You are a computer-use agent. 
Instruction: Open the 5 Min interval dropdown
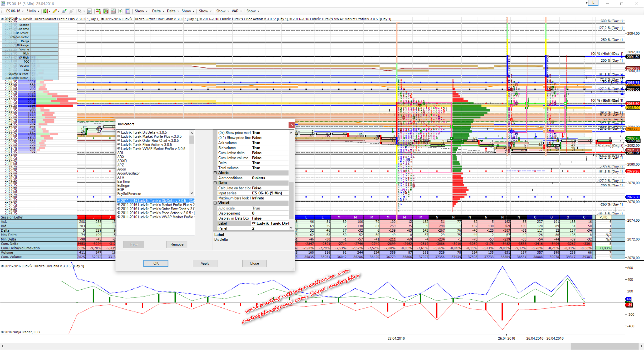point(33,11)
